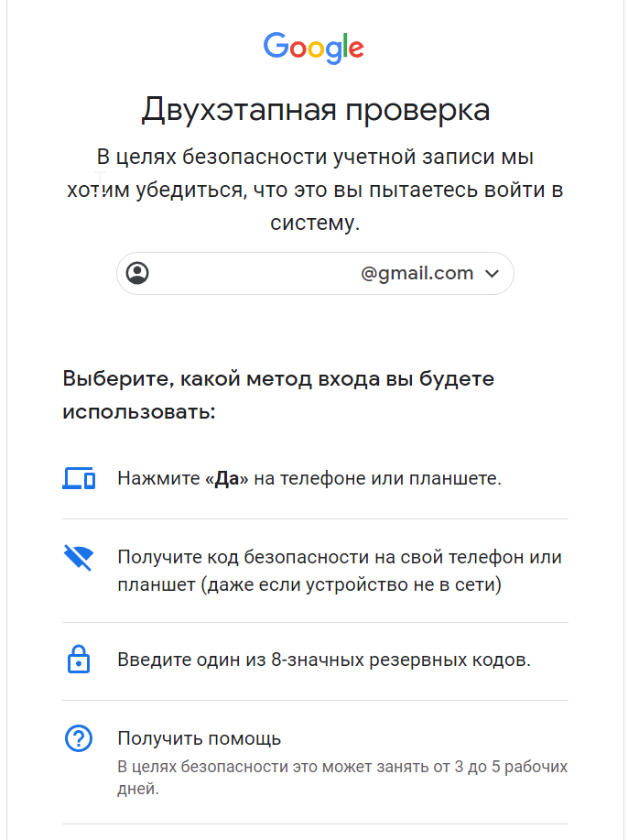Choose «Да» prompt on phone or tablet
The width and height of the screenshot is (628, 840).
click(x=315, y=478)
